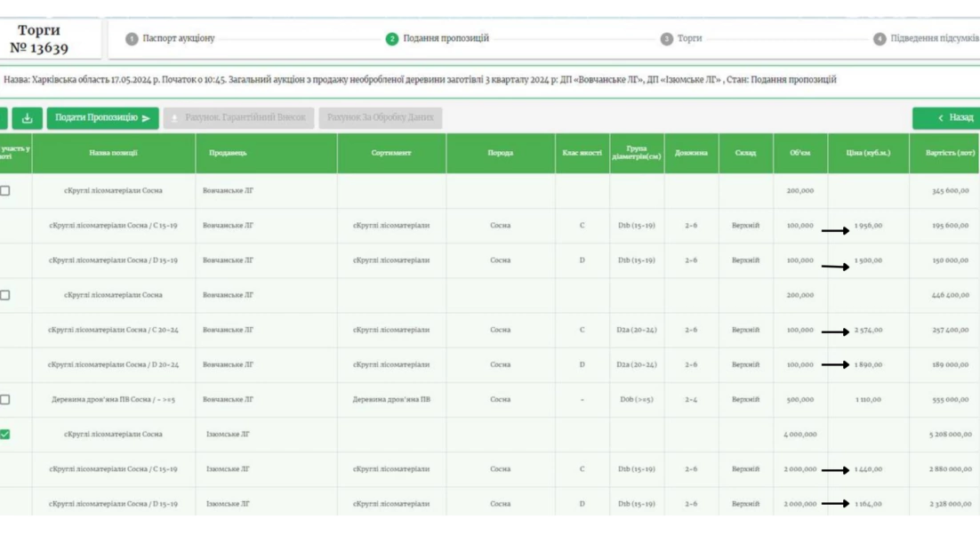
Task: Click the Вартість (лот) column header
Action: [949, 153]
